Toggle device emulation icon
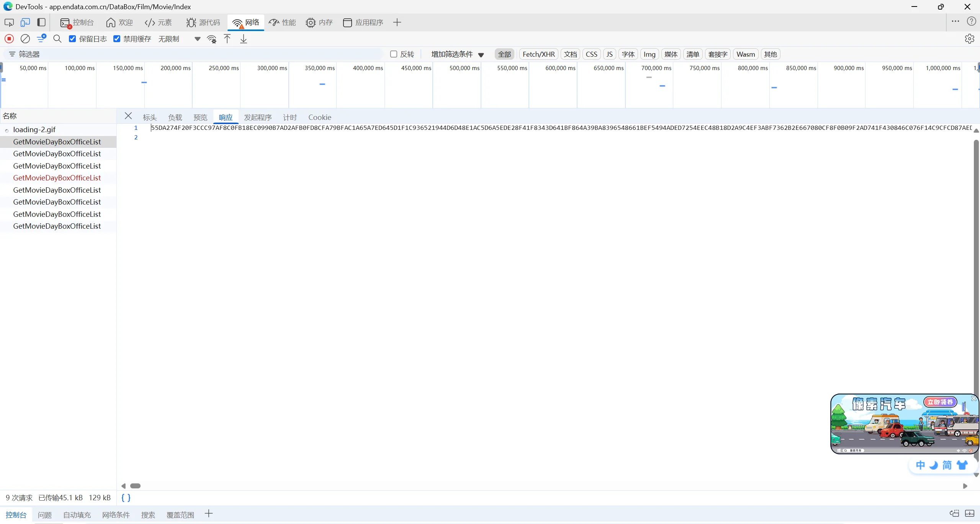 (25, 23)
